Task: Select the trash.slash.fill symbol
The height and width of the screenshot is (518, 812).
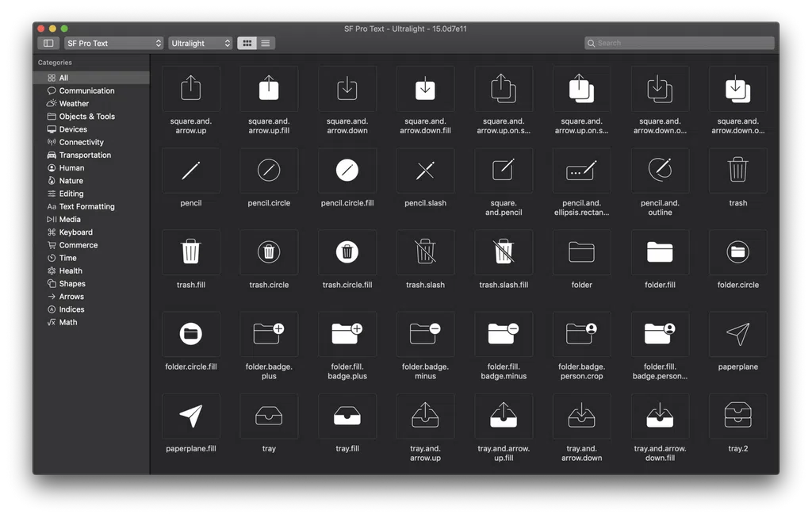Action: click(x=504, y=252)
